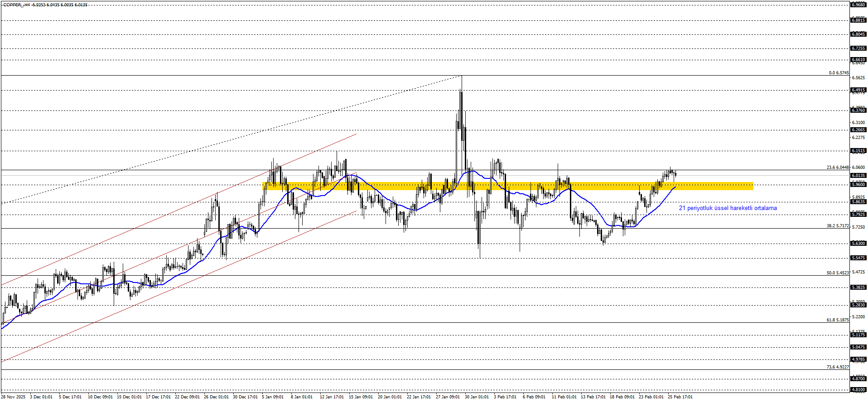Click the 6.9680 price level tag
The height and width of the screenshot is (402, 868).
[x=858, y=5]
